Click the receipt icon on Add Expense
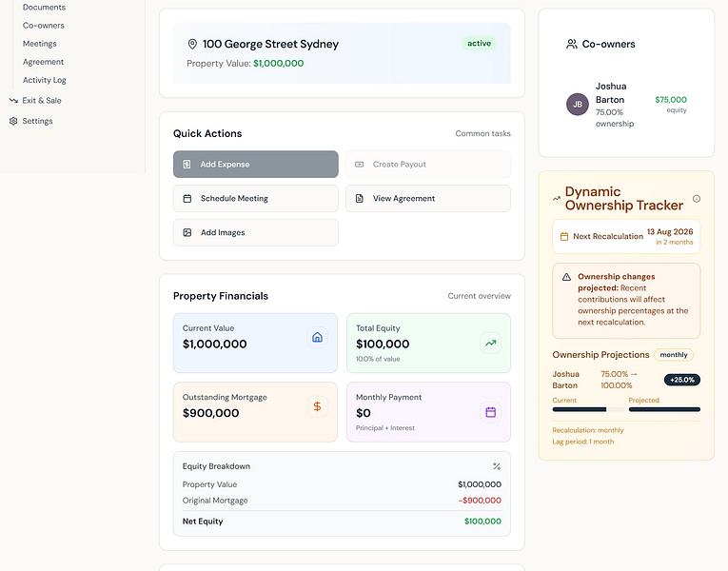728x571 pixels. click(187, 165)
